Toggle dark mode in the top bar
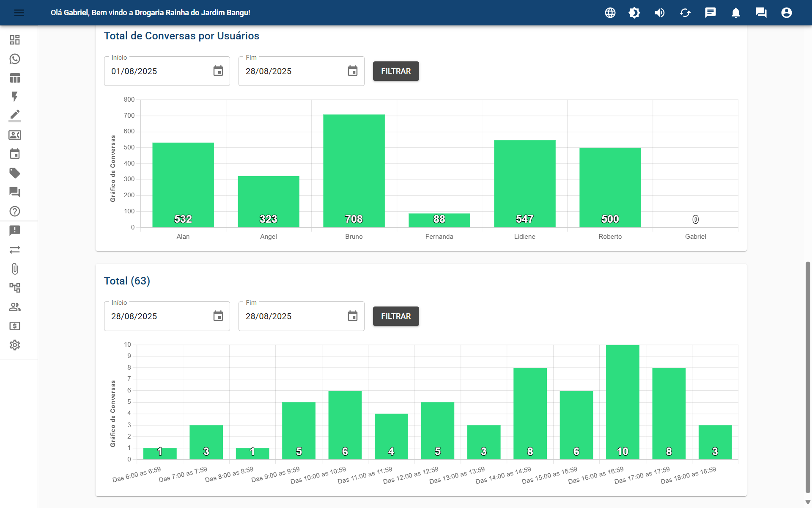Viewport: 812px width, 508px height. [x=634, y=13]
